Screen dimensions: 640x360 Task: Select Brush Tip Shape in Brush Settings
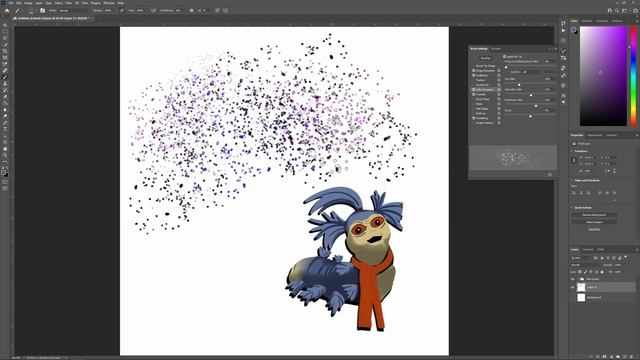[486, 66]
